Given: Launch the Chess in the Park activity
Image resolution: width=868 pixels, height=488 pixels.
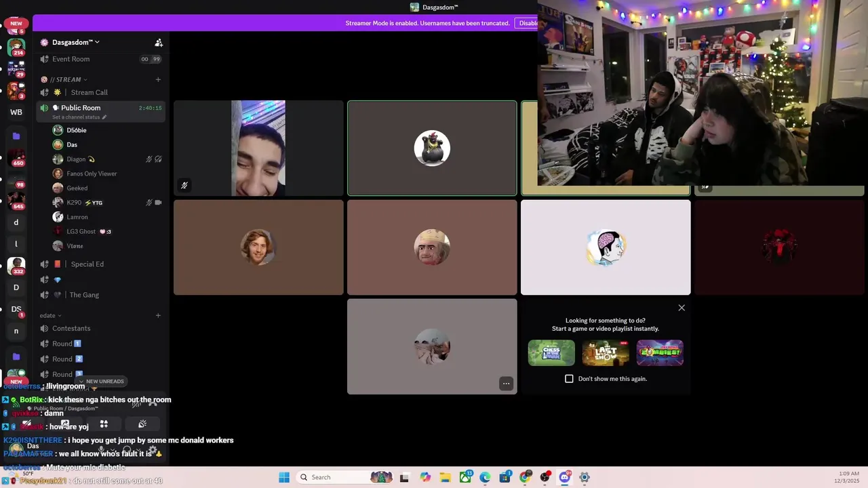Looking at the screenshot, I should pyautogui.click(x=551, y=353).
